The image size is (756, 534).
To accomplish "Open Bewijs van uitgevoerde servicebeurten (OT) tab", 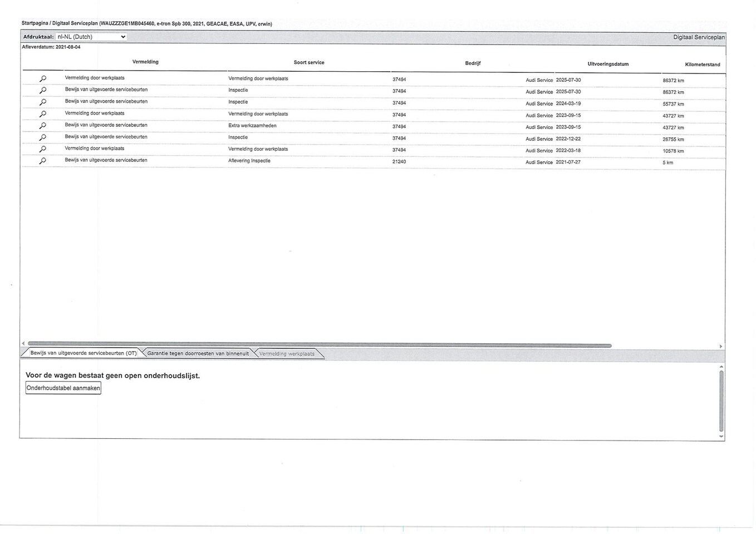I will tap(83, 353).
